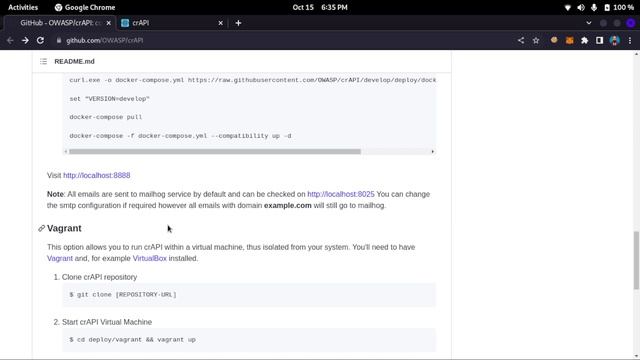Copy anchor link icon beside Vagrant heading
Image resolution: width=640 pixels, height=360 pixels.
41,228
